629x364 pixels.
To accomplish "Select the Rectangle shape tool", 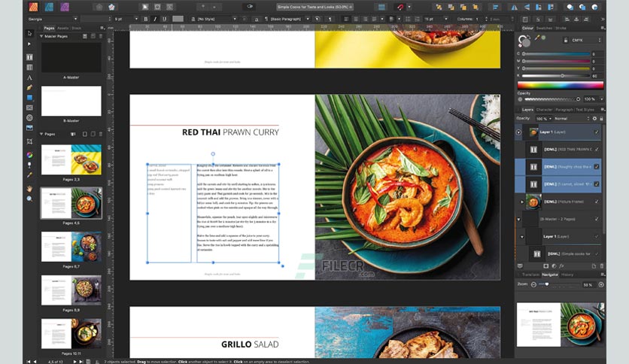I will (x=29, y=98).
